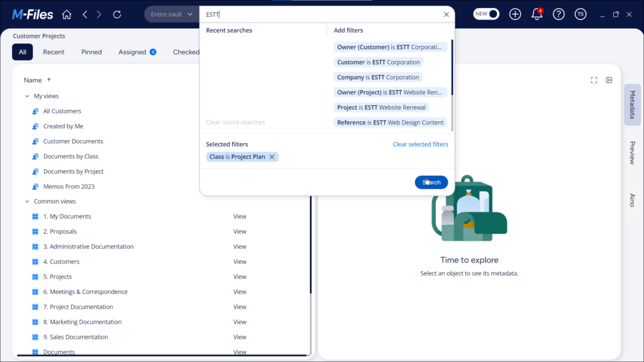Remove the Class is Project Plan filter
This screenshot has height=362, width=644.
[x=271, y=156]
